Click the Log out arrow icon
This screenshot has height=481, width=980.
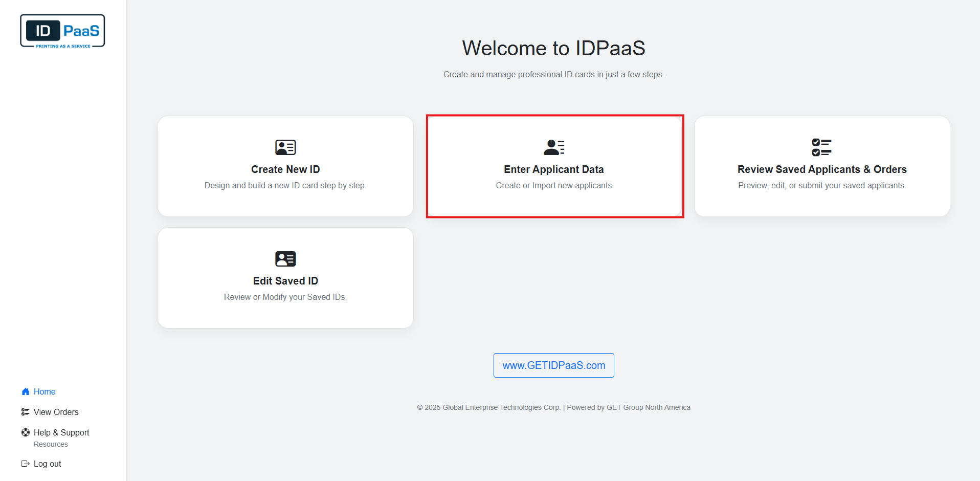pos(26,464)
